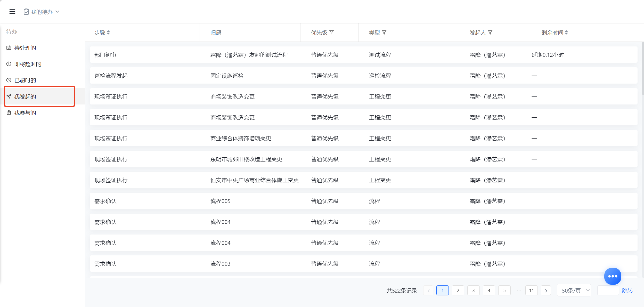Click the 流程005 cell
Viewport: 644px width, 307px height.
coord(220,201)
